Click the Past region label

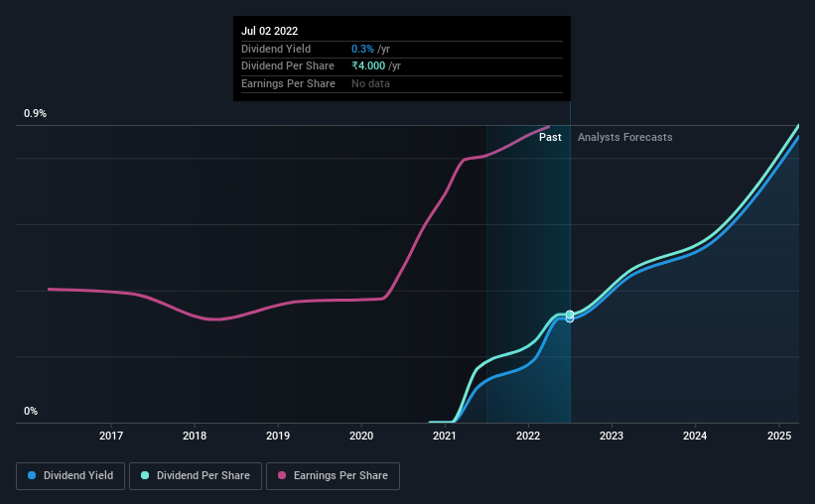point(550,137)
